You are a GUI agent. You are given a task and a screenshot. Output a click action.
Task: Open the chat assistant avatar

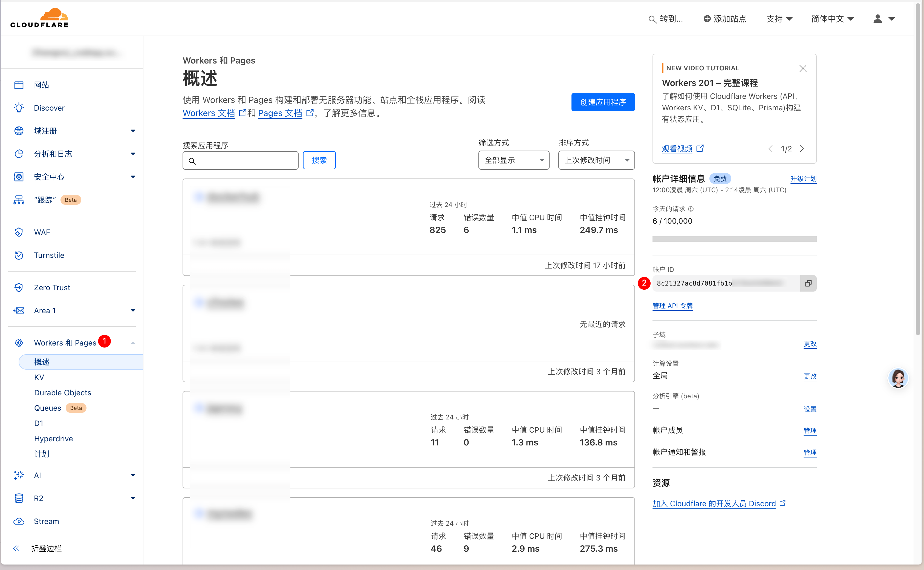pos(898,378)
